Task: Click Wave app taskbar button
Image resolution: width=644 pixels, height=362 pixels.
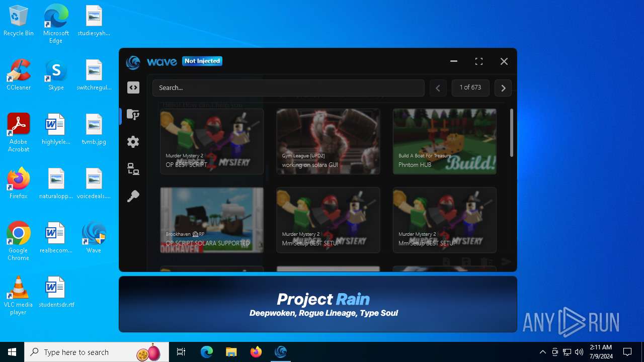Action: click(x=281, y=352)
